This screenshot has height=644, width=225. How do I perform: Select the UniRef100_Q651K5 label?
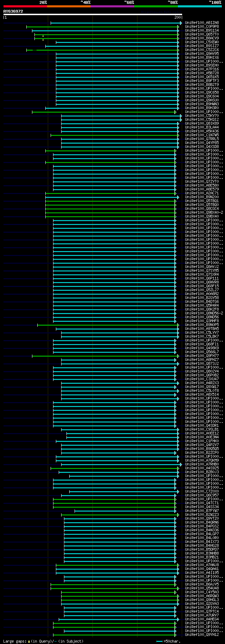(x=202, y=77)
